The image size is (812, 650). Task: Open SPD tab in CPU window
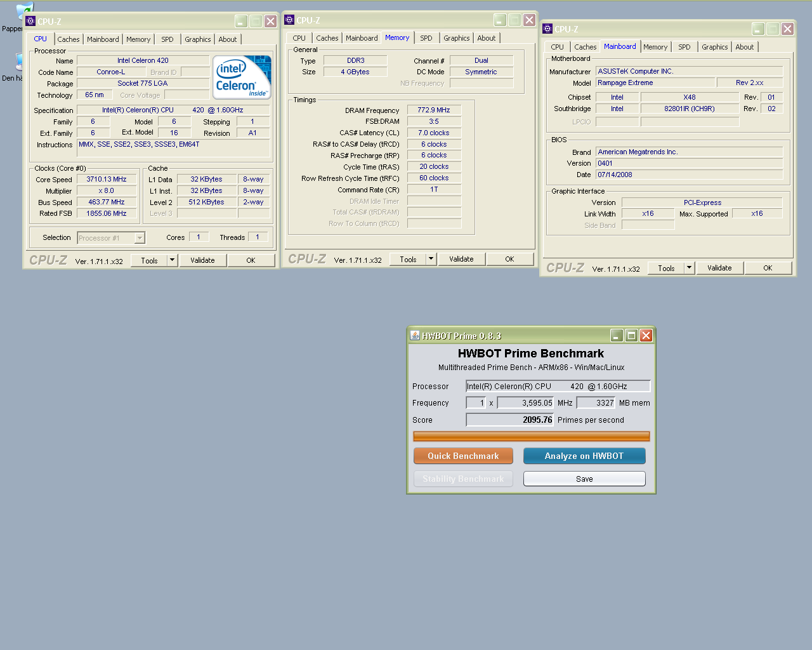167,39
